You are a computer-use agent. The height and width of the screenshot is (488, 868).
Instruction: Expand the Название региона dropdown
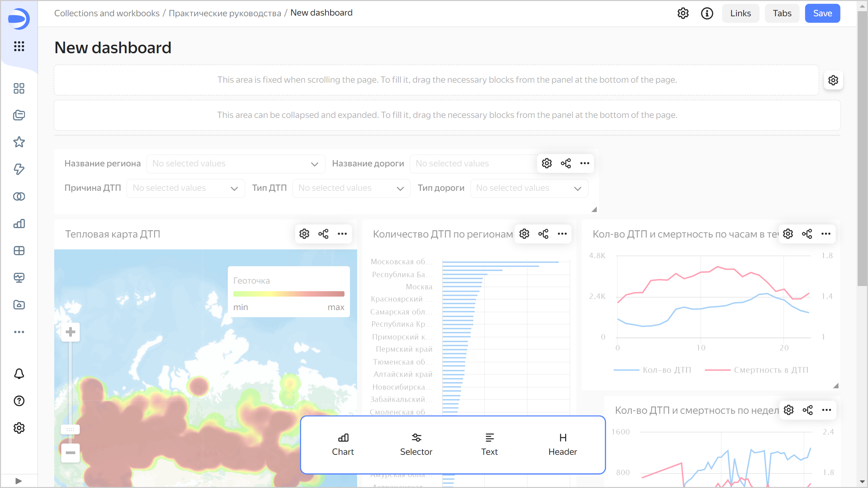click(x=236, y=164)
